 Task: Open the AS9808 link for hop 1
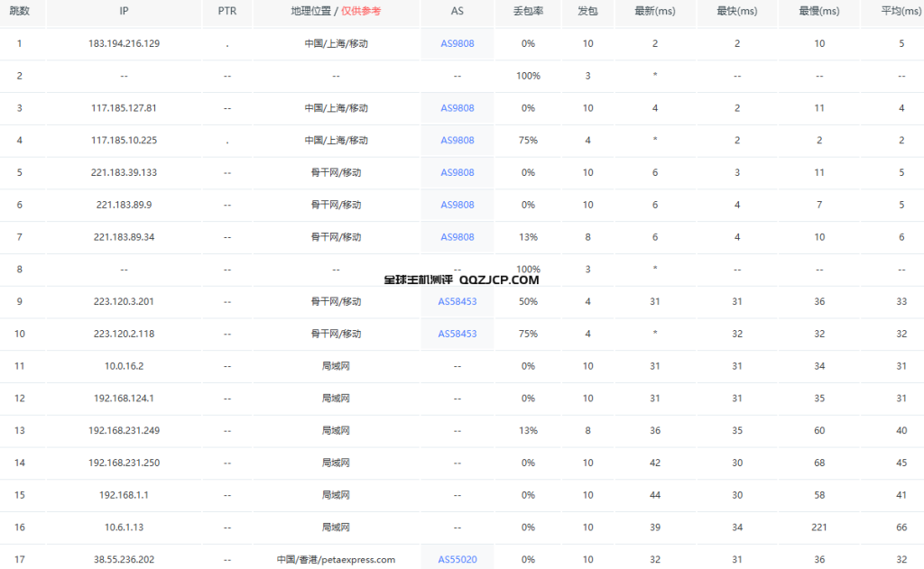[x=457, y=43]
